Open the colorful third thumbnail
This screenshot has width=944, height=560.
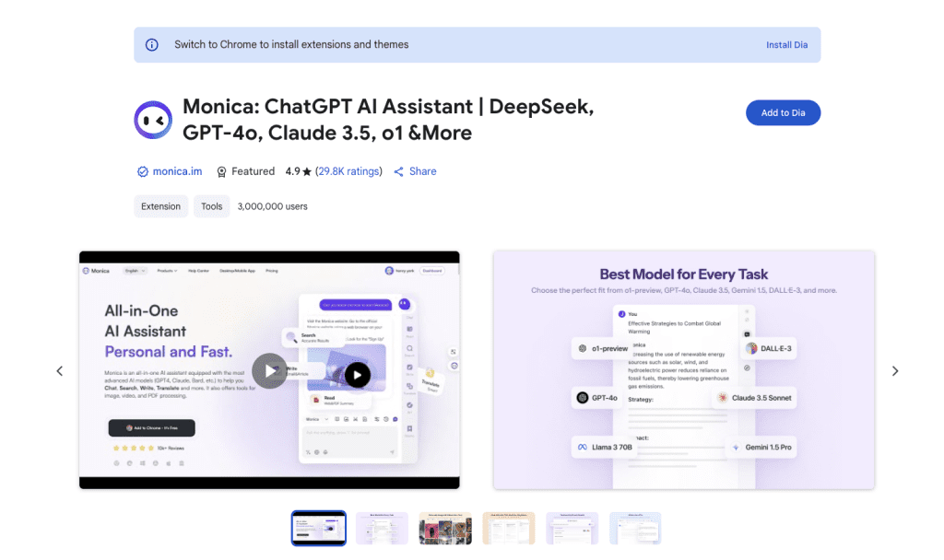tap(444, 528)
